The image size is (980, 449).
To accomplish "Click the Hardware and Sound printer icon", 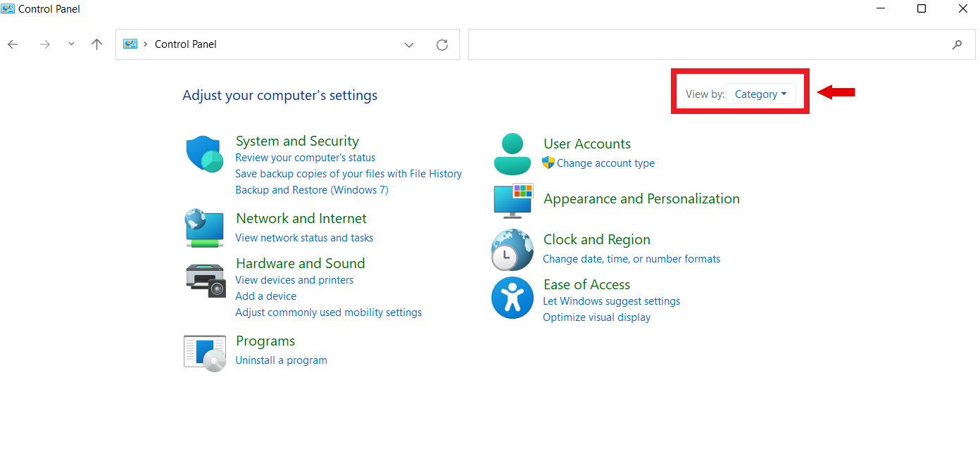I will pyautogui.click(x=205, y=280).
